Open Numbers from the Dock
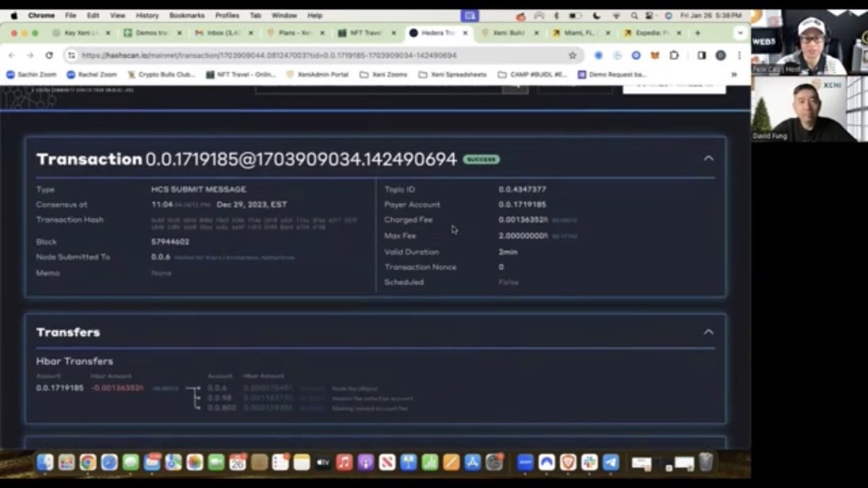Image resolution: width=868 pixels, height=488 pixels. coord(430,462)
